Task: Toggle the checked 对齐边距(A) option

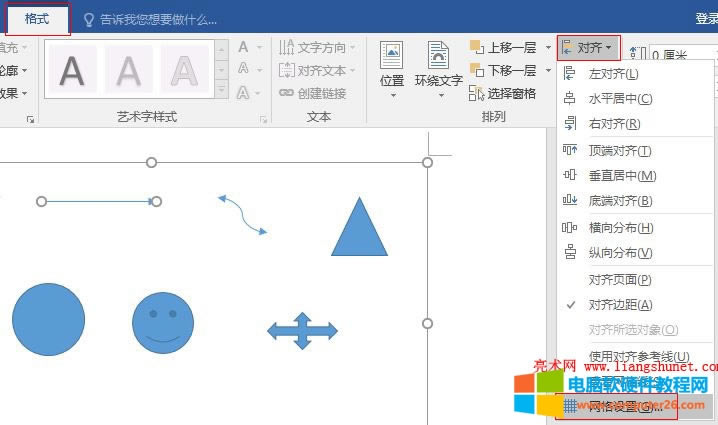Action: (x=636, y=305)
